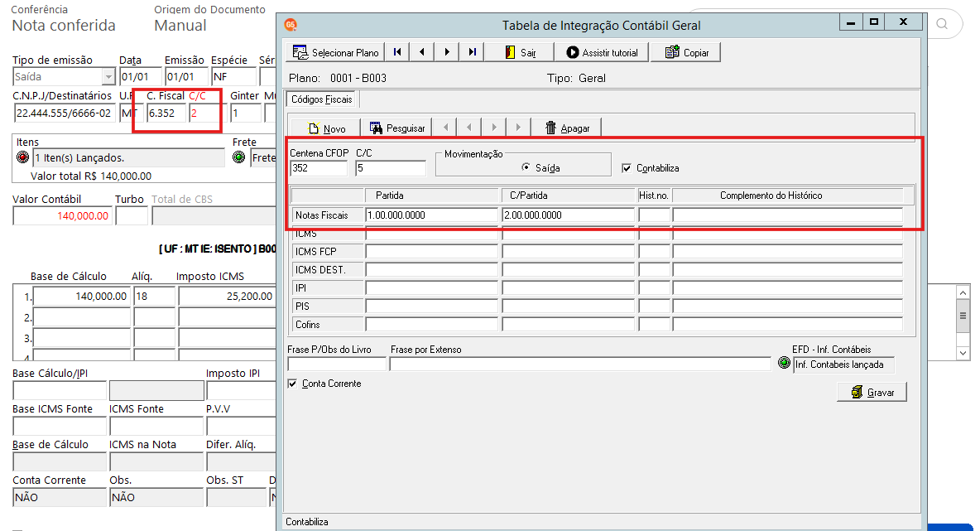The width and height of the screenshot is (980, 531).
Task: Click the Itens red status indicator
Action: (23, 157)
